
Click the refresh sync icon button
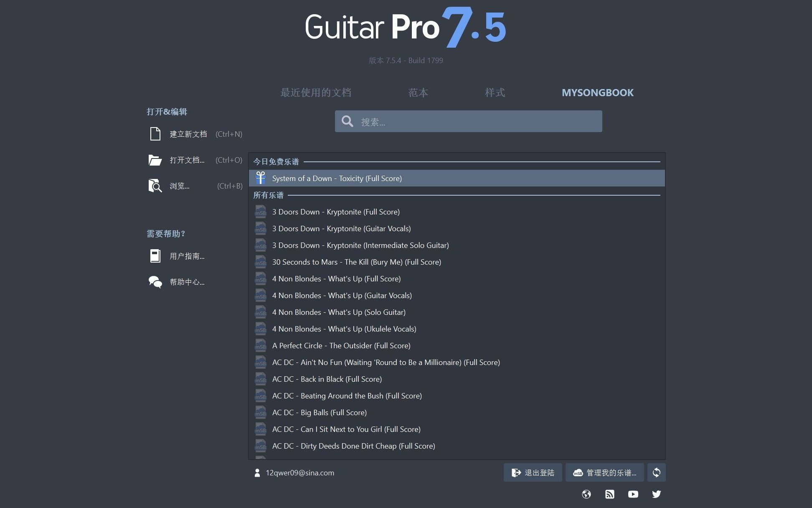(656, 472)
